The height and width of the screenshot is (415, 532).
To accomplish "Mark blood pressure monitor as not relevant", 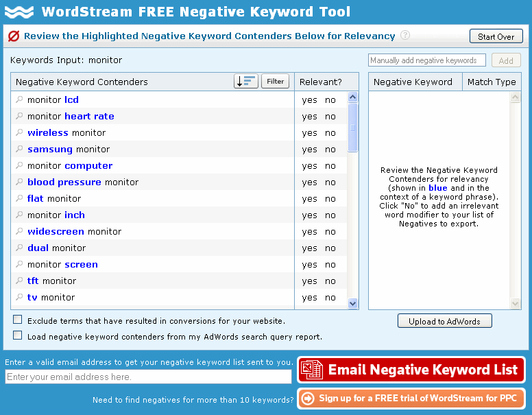I will pos(330,182).
